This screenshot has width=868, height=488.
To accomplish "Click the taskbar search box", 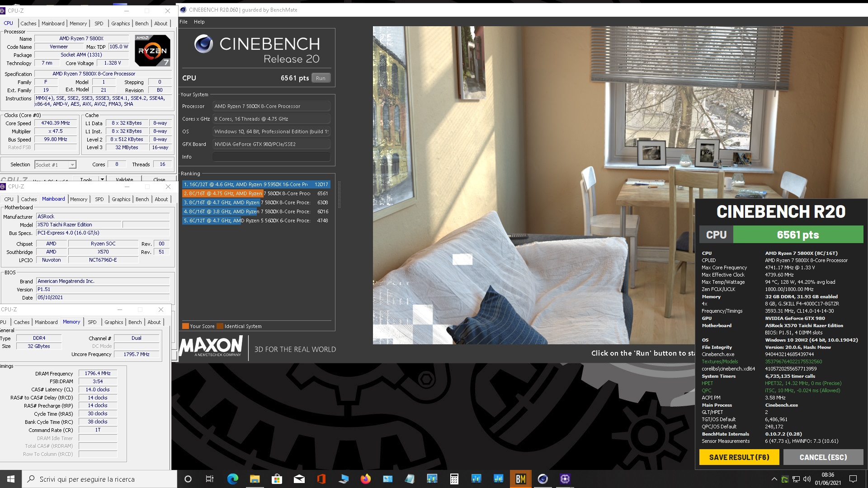I will pyautogui.click(x=99, y=479).
